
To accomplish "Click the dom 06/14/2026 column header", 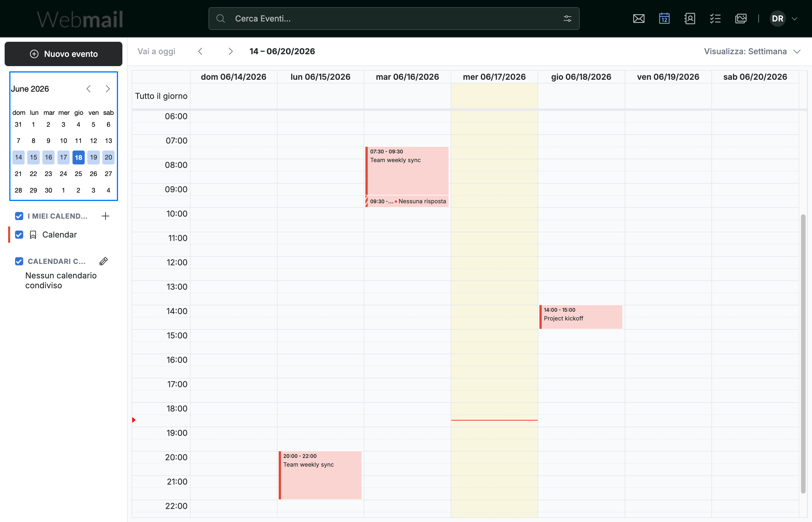I will [x=233, y=77].
